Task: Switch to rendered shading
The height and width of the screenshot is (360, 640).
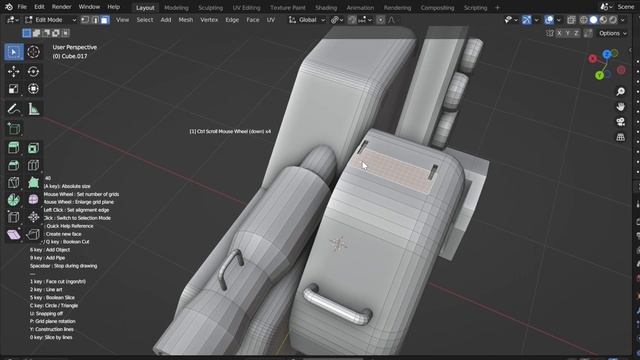Action: [613, 20]
